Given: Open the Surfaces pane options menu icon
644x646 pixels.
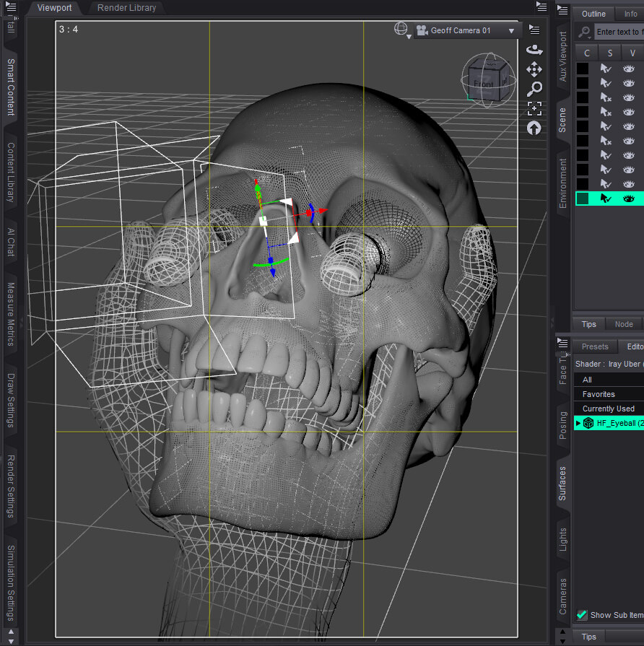Looking at the screenshot, I should (562, 343).
